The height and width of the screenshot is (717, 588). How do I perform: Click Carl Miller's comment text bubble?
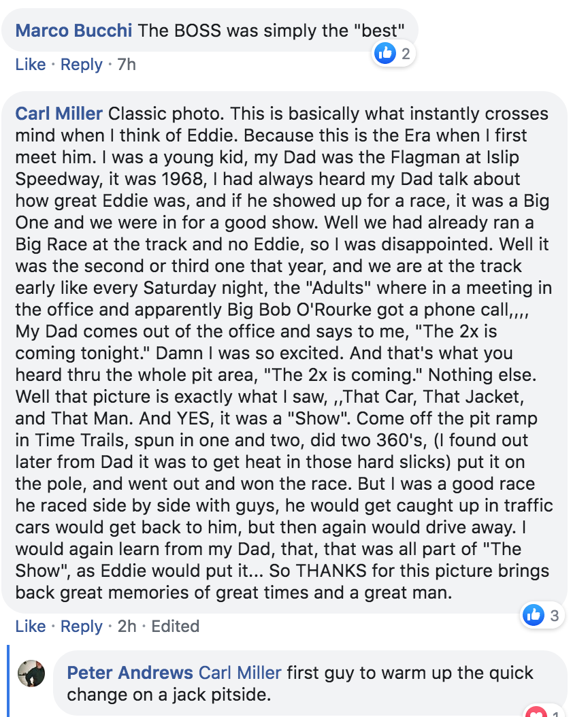click(284, 352)
